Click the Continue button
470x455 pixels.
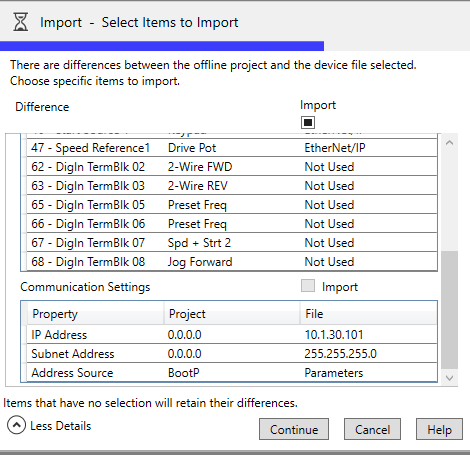(294, 429)
